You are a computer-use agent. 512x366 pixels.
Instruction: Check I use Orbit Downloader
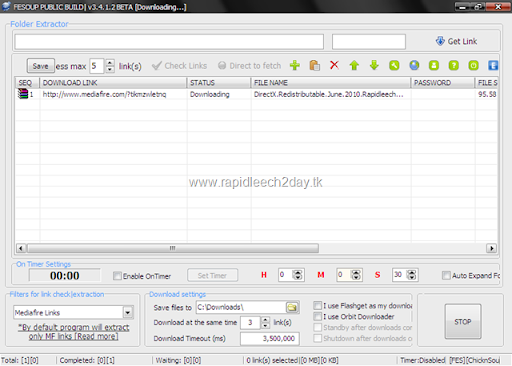(318, 316)
